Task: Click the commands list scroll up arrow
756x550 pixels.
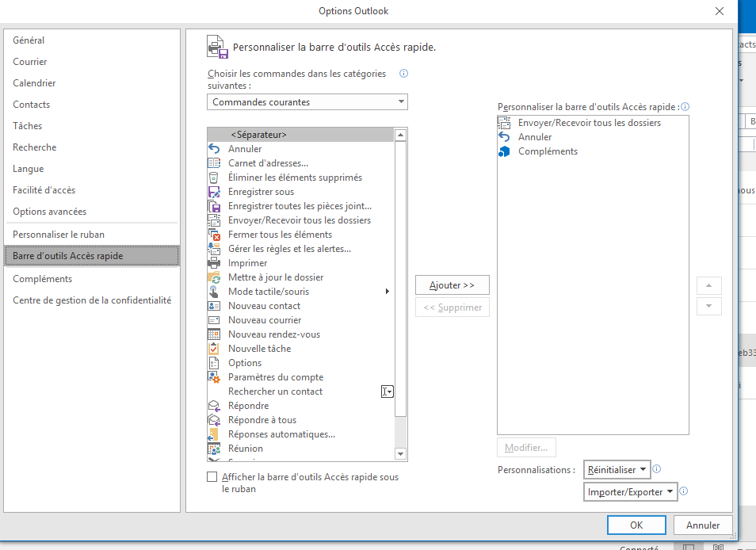Action: [401, 135]
